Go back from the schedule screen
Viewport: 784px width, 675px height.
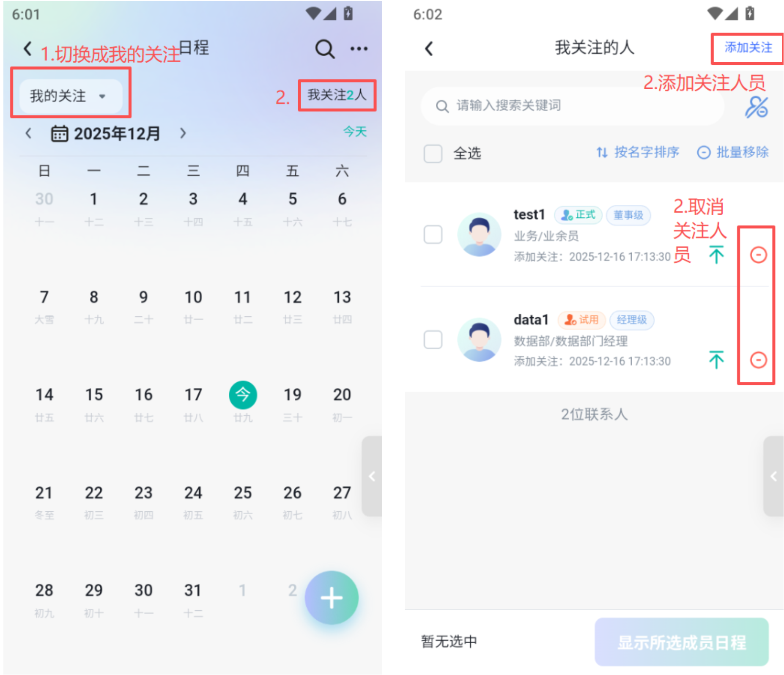pos(27,49)
